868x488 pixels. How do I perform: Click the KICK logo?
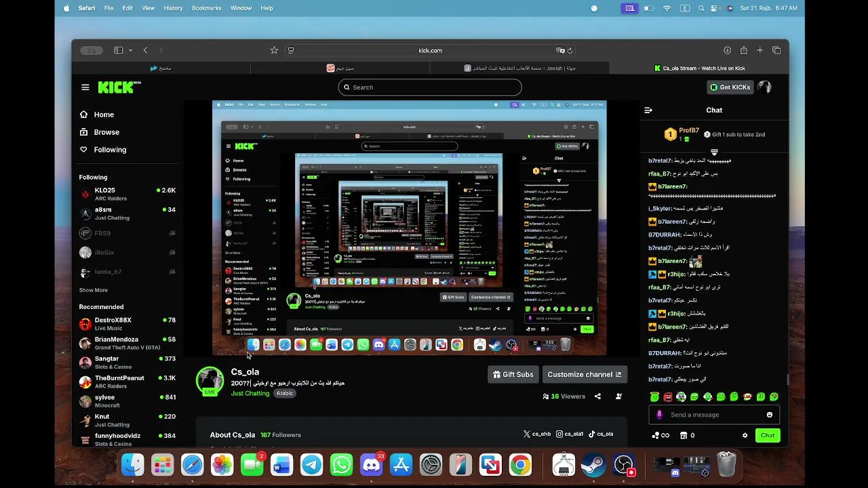(119, 87)
